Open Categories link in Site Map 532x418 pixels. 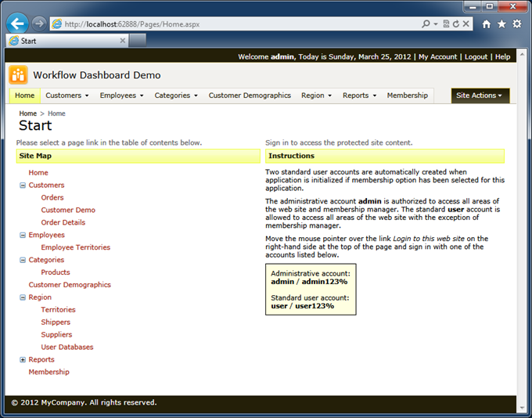[x=46, y=260]
